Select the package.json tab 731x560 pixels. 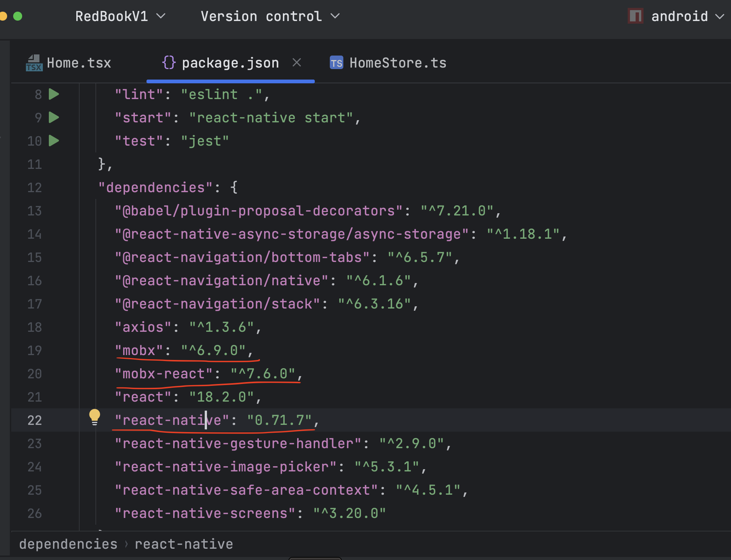[230, 63]
